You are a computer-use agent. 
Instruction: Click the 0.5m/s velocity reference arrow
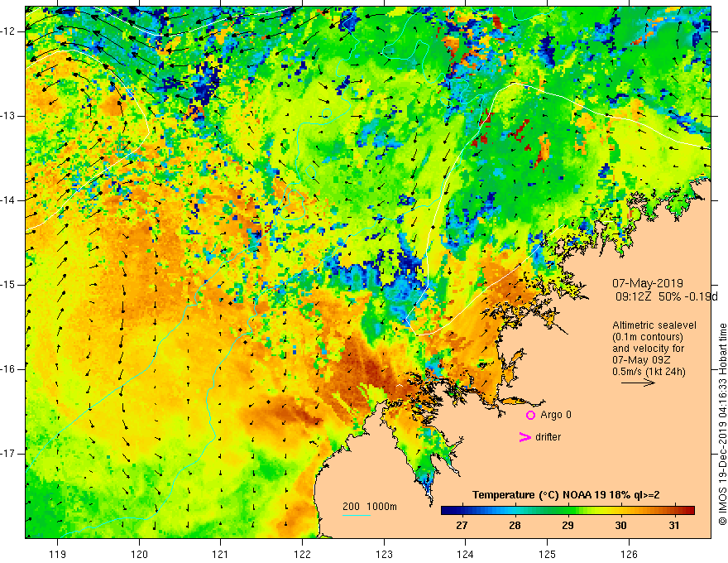click(x=638, y=383)
